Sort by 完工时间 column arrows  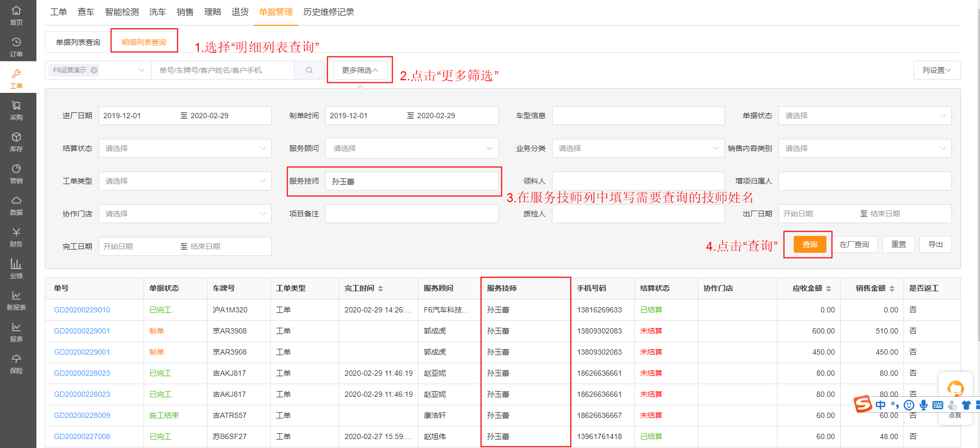coord(380,289)
